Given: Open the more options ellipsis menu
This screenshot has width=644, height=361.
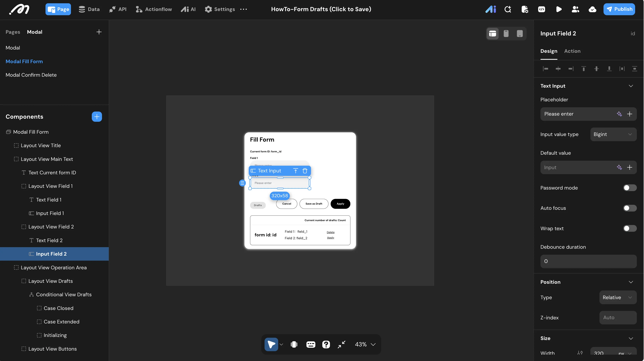Looking at the screenshot, I should point(243,9).
